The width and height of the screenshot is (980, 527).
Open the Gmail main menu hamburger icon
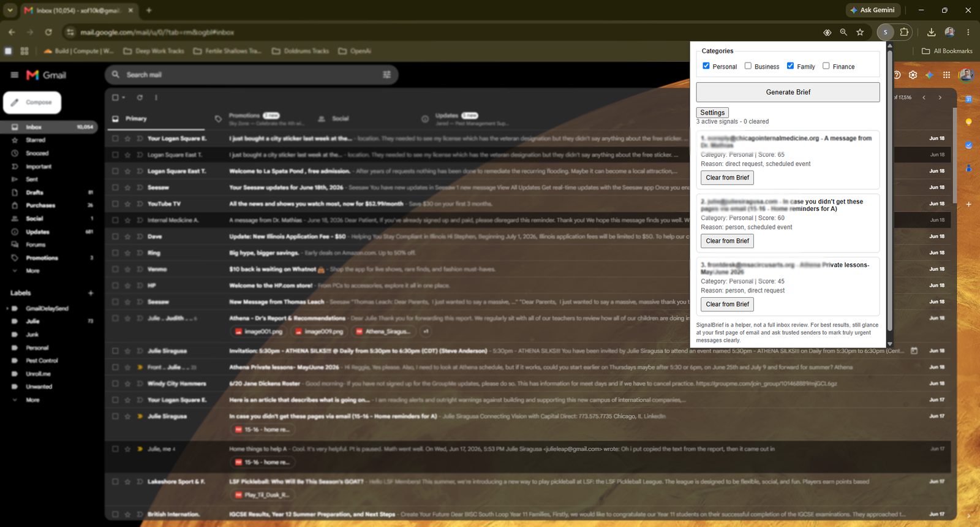tap(14, 75)
